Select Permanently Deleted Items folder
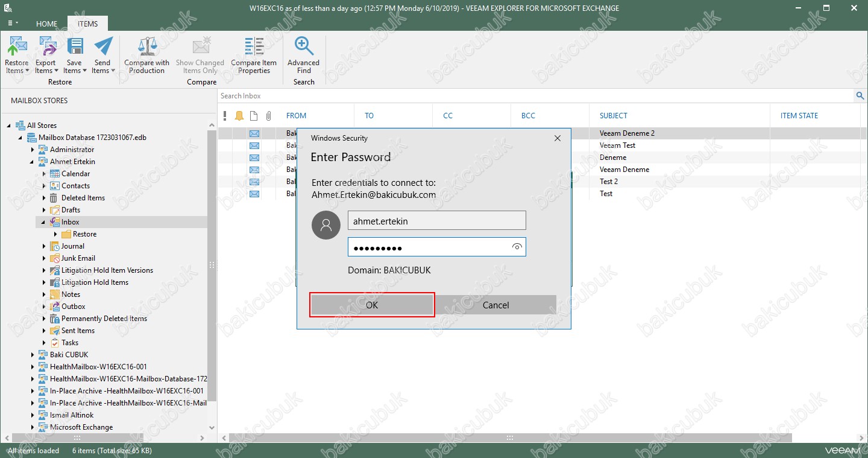Viewport: 868px width, 458px height. tap(104, 319)
